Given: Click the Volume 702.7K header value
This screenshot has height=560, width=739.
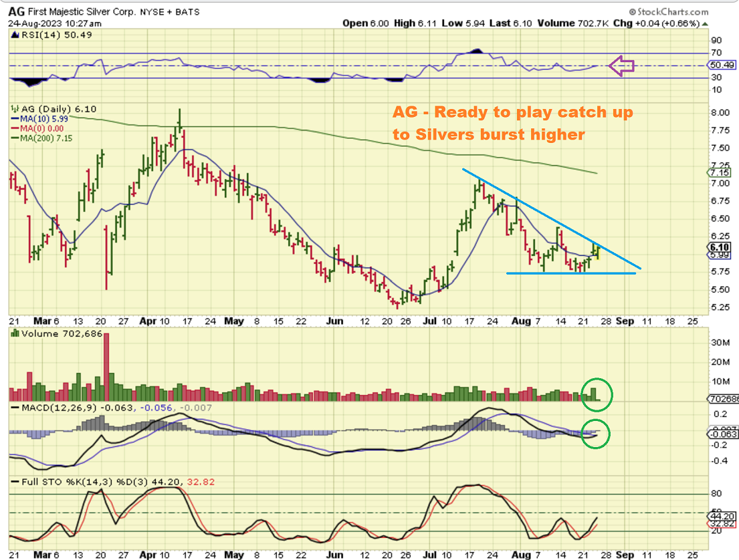Looking at the screenshot, I should pos(572,23).
